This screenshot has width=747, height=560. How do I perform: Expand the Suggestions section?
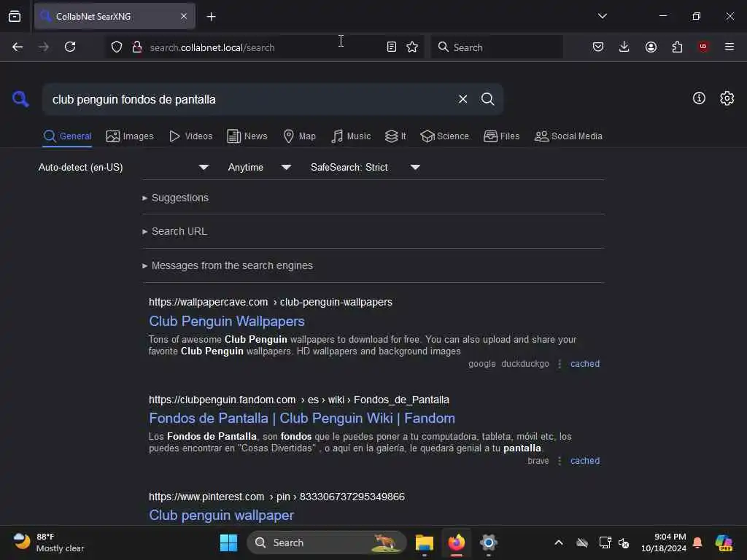(175, 198)
